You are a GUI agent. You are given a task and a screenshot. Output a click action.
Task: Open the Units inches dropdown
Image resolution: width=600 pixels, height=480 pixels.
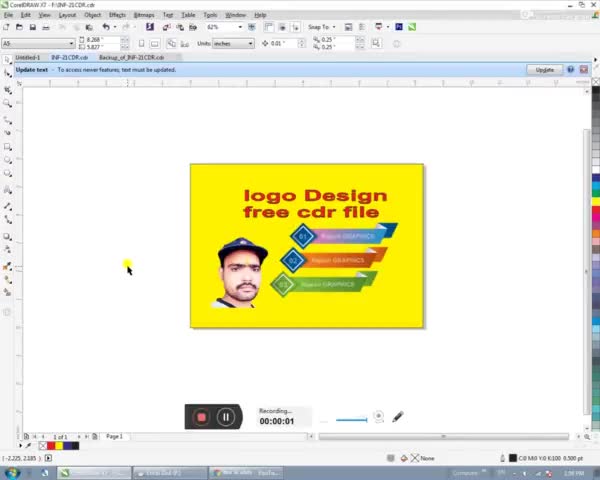tap(250, 44)
